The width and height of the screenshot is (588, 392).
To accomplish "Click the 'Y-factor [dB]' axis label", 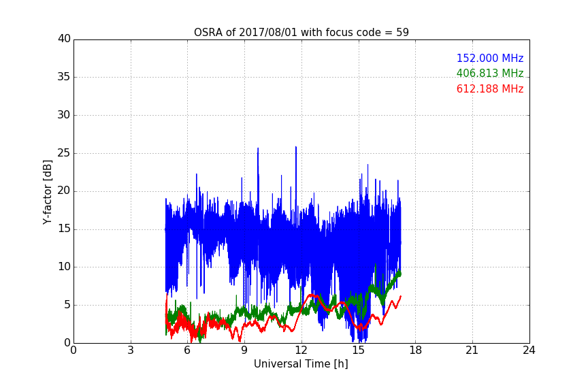I will pyautogui.click(x=47, y=192).
